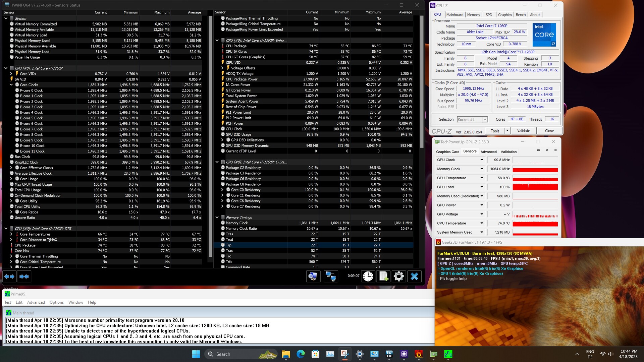644x362 pixels.
Task: Open the CPU-Z Socket #1 selection dropdown
Action: click(485, 120)
